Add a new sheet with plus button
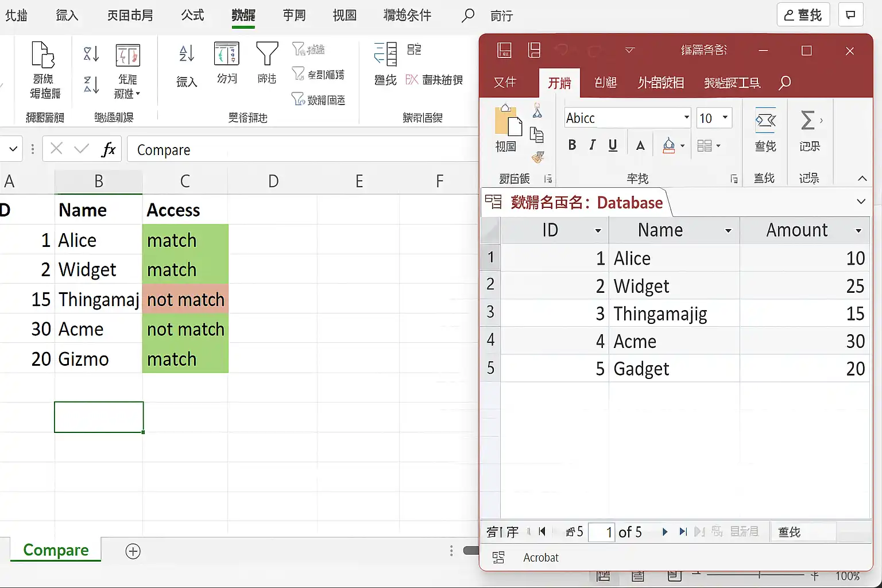The height and width of the screenshot is (588, 882). tap(133, 551)
